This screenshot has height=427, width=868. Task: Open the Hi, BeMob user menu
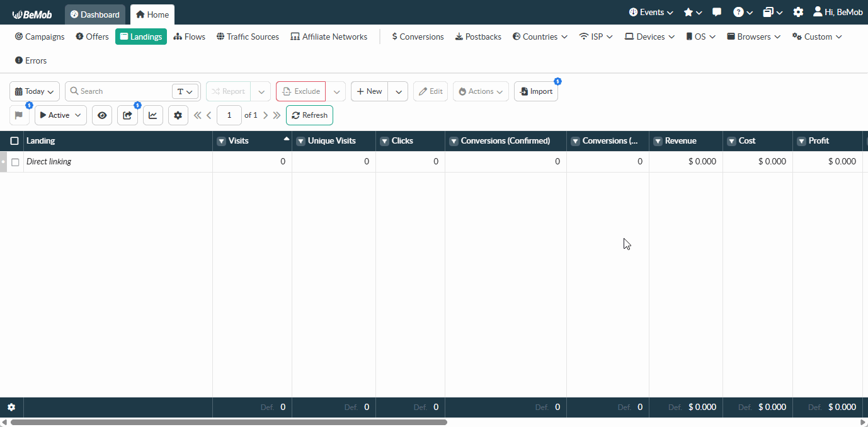pyautogui.click(x=838, y=13)
